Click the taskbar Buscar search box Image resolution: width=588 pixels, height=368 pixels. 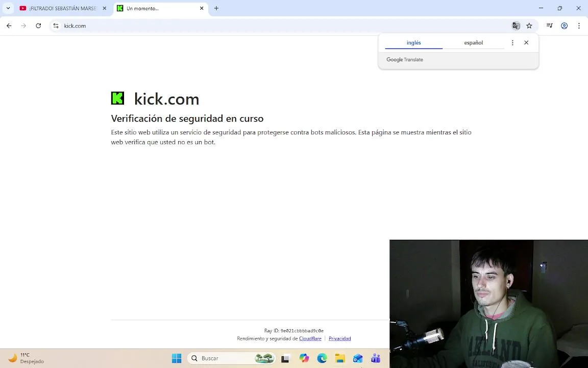point(231,358)
